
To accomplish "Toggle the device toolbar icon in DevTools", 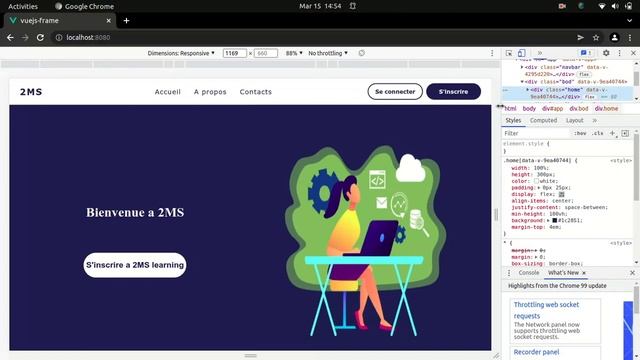I will [x=521, y=53].
